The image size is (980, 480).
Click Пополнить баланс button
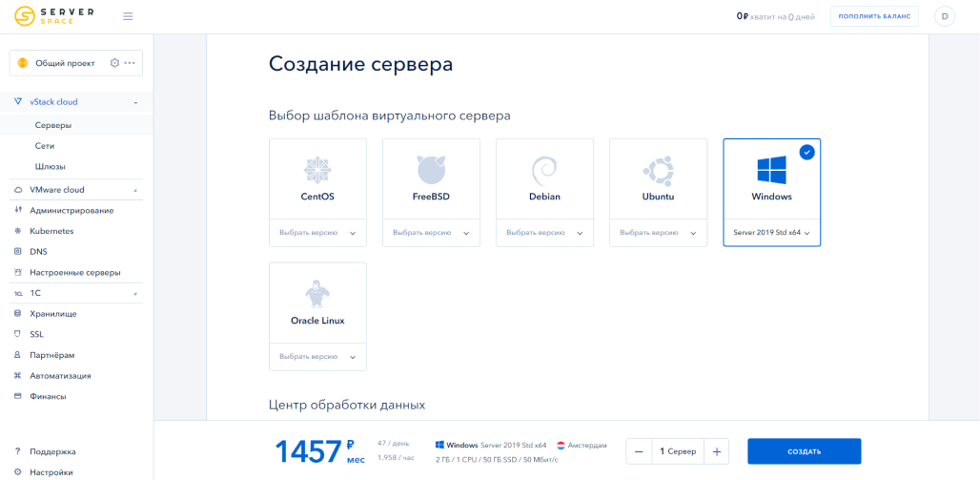[x=874, y=16]
